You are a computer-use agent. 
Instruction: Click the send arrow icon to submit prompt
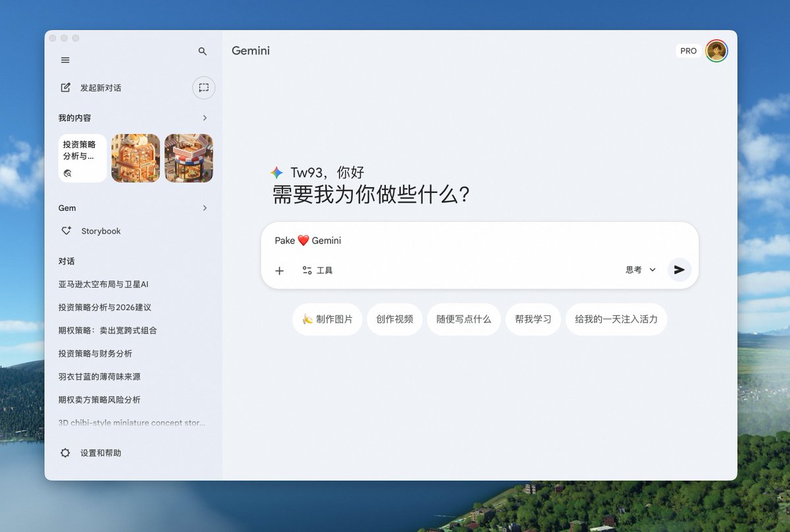click(x=679, y=269)
